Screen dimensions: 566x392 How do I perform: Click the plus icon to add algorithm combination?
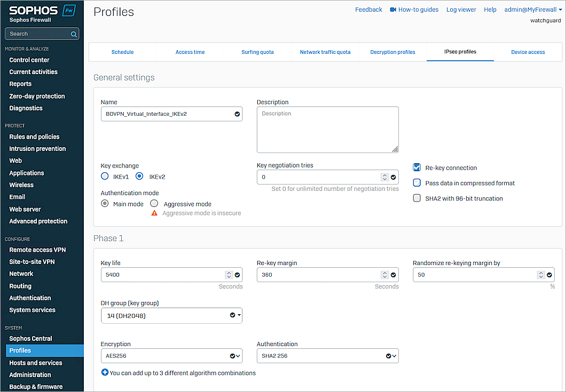(105, 372)
